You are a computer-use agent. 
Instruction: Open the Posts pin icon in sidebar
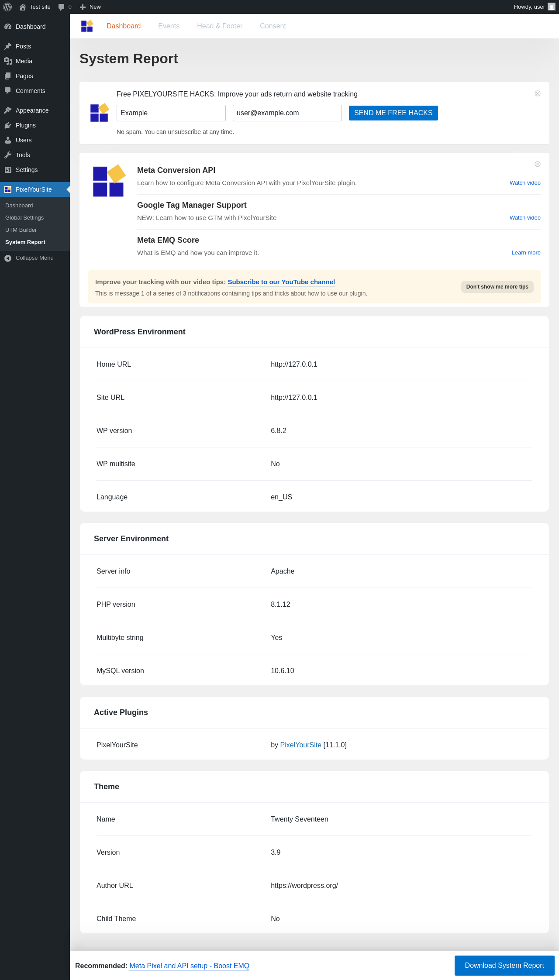(x=8, y=46)
